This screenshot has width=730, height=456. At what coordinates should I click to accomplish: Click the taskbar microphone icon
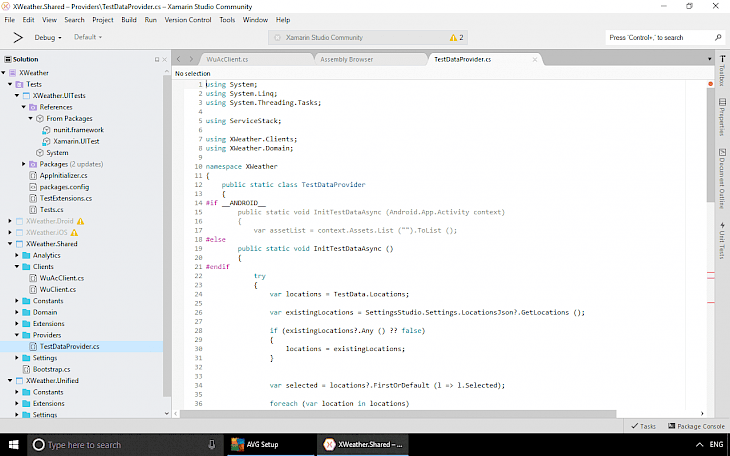pos(212,444)
